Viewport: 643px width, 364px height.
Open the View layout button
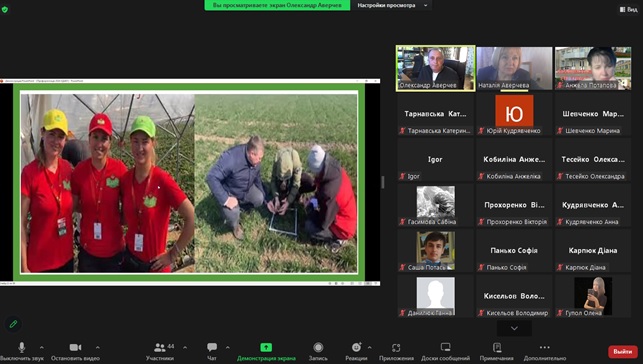(x=629, y=9)
